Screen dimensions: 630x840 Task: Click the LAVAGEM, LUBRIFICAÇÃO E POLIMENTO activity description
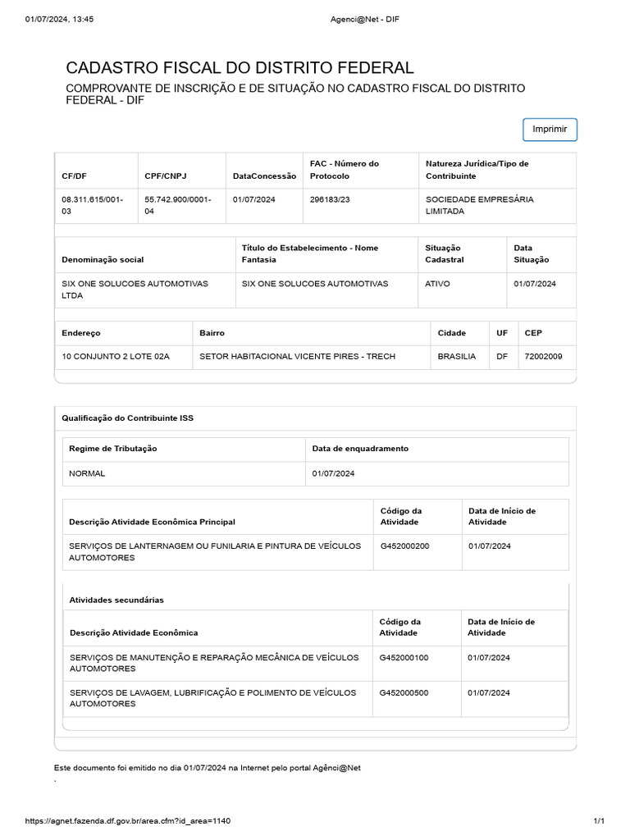click(x=212, y=698)
